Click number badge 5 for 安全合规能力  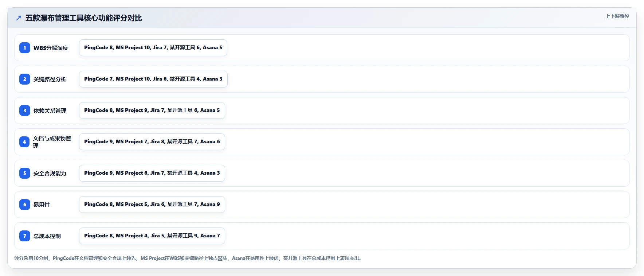25,173
